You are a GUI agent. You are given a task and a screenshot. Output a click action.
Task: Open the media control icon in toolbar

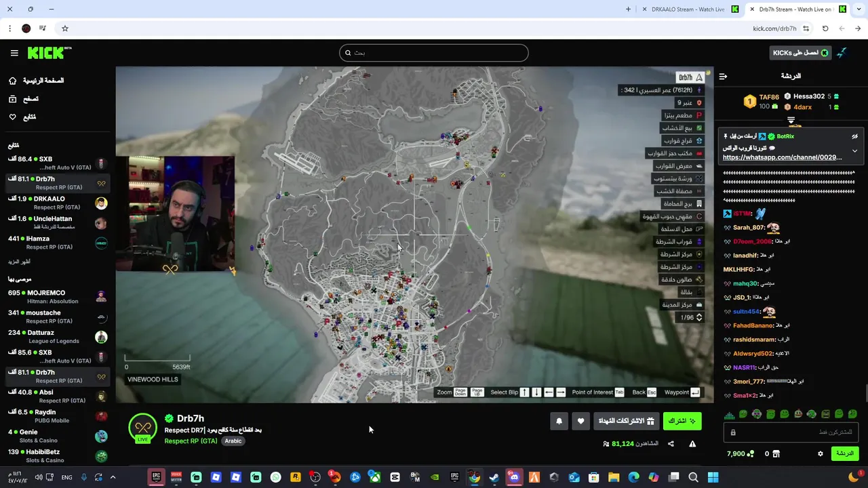(x=43, y=28)
